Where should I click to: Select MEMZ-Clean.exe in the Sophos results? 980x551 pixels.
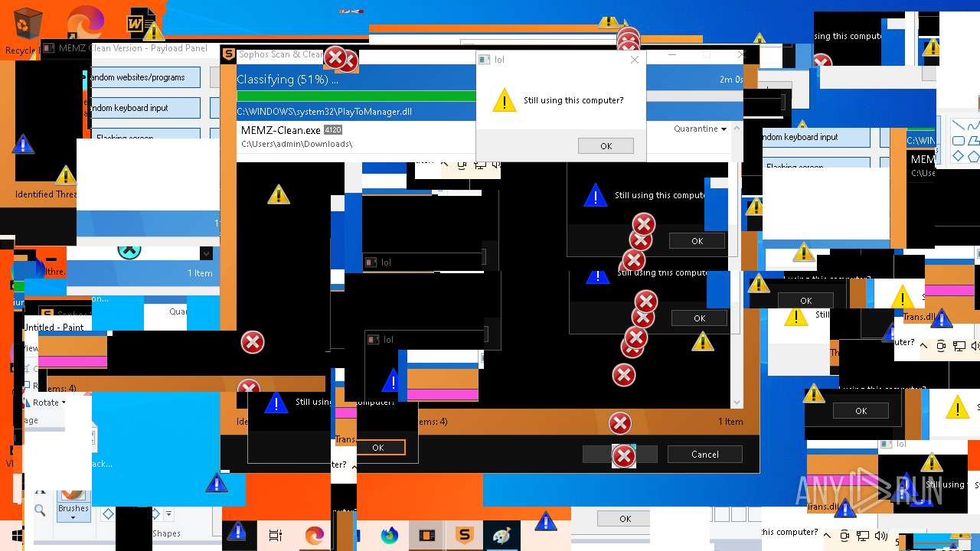(x=280, y=130)
